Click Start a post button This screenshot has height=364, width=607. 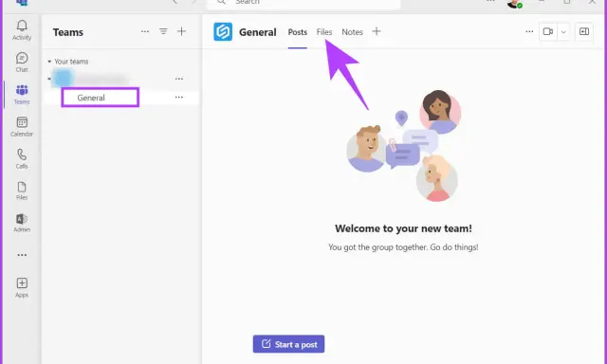[288, 344]
